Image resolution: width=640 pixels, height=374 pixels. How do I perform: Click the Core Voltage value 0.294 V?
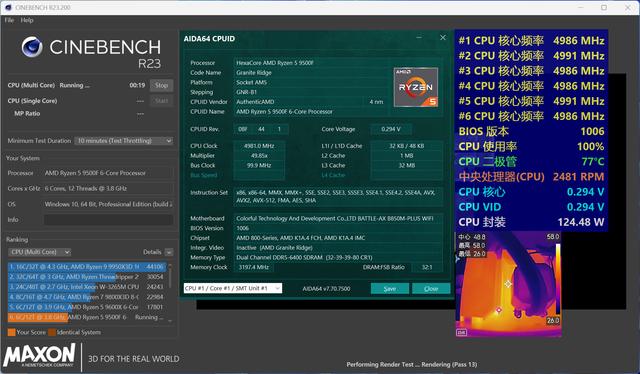(x=391, y=129)
